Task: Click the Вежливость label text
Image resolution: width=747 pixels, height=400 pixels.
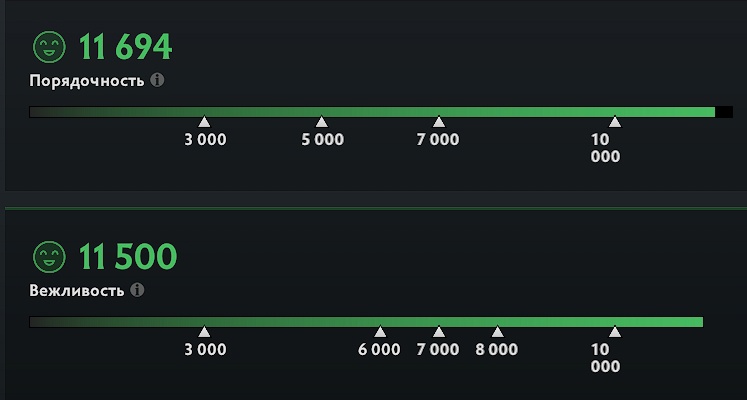Action: click(77, 290)
